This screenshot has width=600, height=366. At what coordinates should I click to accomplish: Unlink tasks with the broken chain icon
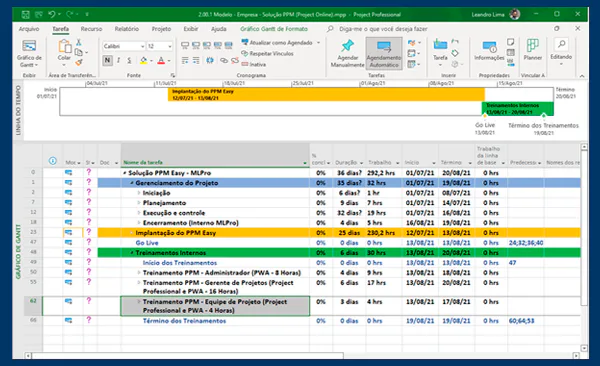[x=235, y=60]
